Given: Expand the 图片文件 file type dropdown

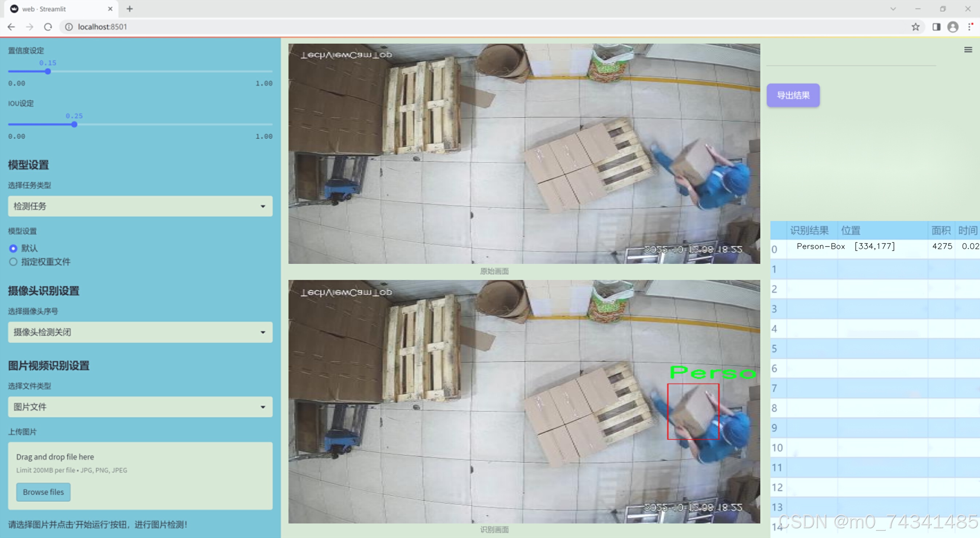Looking at the screenshot, I should click(140, 407).
